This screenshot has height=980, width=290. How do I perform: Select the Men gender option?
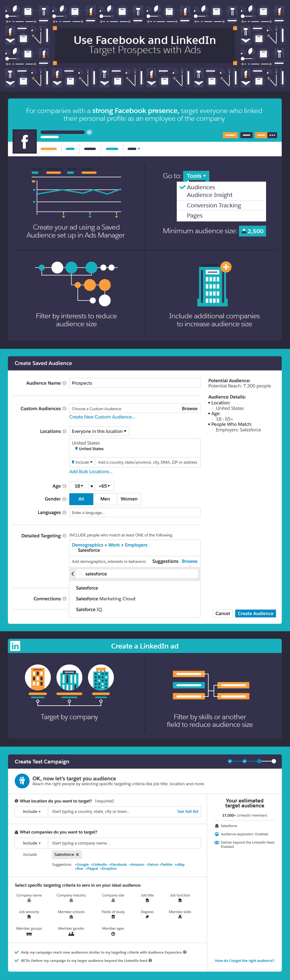(x=105, y=499)
